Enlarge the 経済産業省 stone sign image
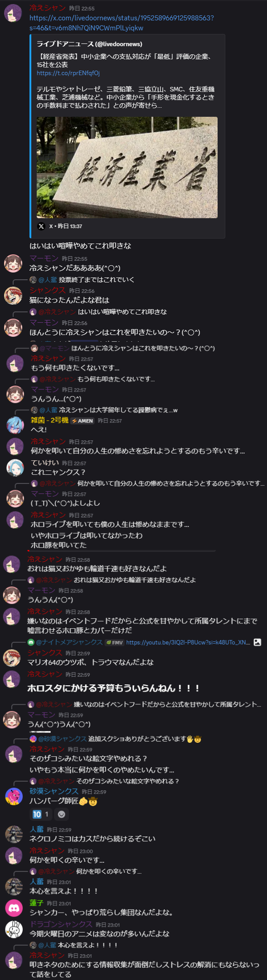267x980 pixels. (x=127, y=167)
